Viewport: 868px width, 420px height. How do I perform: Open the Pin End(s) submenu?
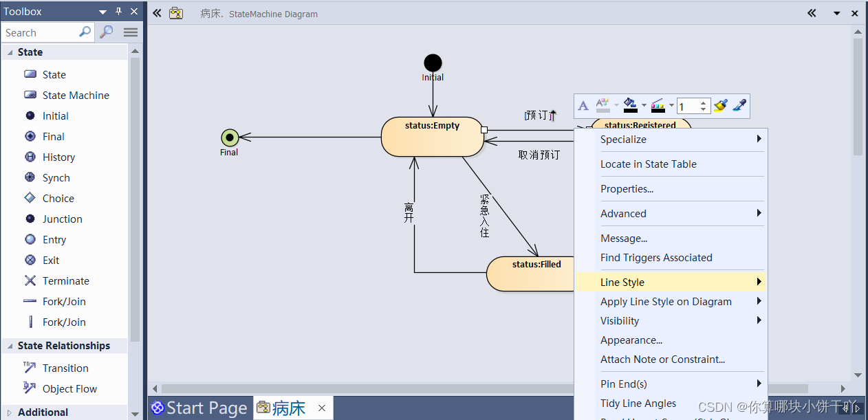(x=671, y=384)
